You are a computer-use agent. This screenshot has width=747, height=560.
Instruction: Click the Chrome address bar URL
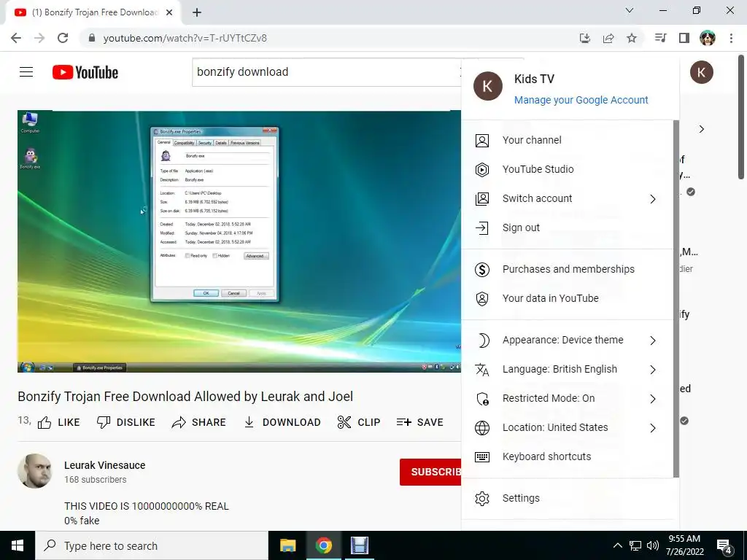185,38
